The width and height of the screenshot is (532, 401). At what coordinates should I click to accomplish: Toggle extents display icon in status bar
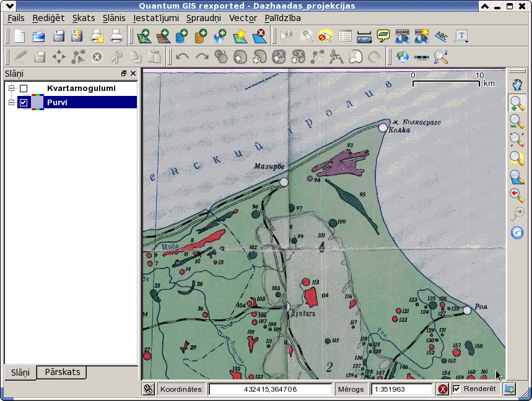pos(148,389)
